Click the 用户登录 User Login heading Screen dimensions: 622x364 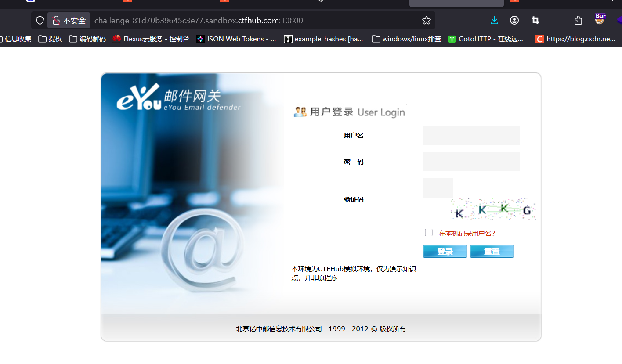coord(357,112)
